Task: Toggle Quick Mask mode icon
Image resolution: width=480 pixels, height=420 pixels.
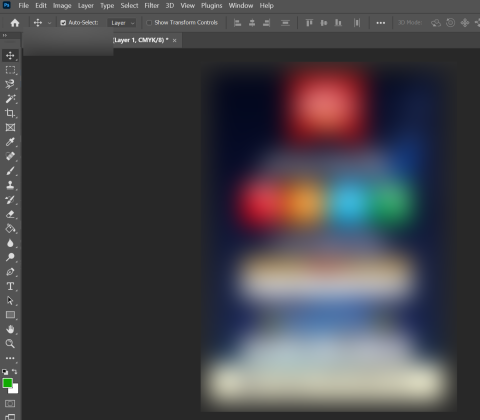Action: tap(10, 404)
